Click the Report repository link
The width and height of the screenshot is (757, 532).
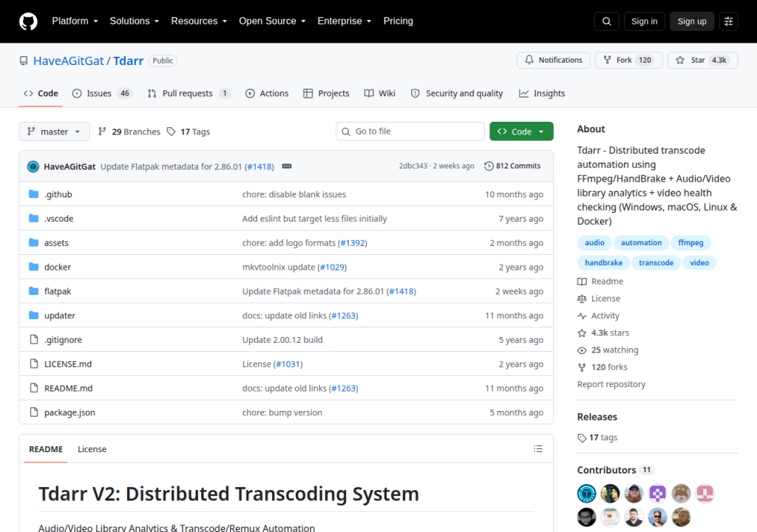tap(611, 384)
